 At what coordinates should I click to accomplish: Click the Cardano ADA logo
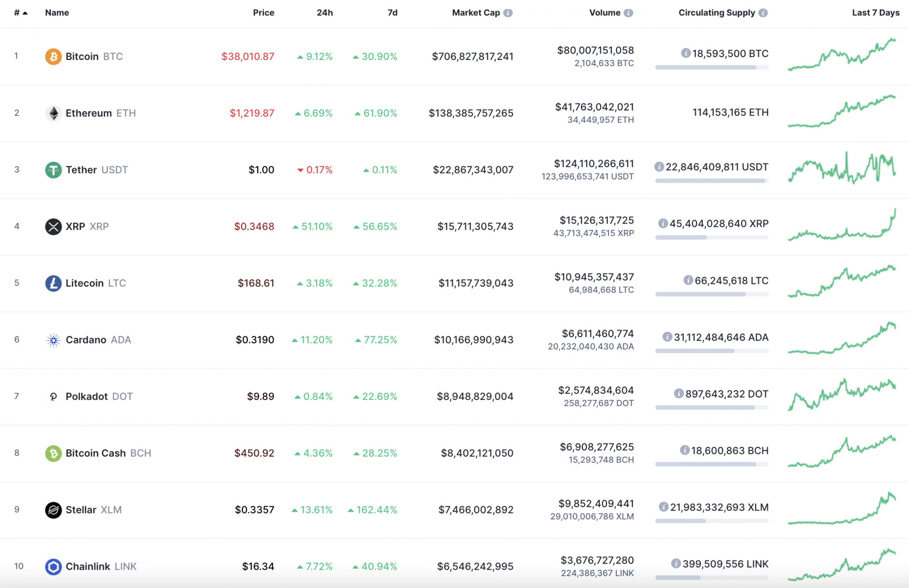[53, 339]
